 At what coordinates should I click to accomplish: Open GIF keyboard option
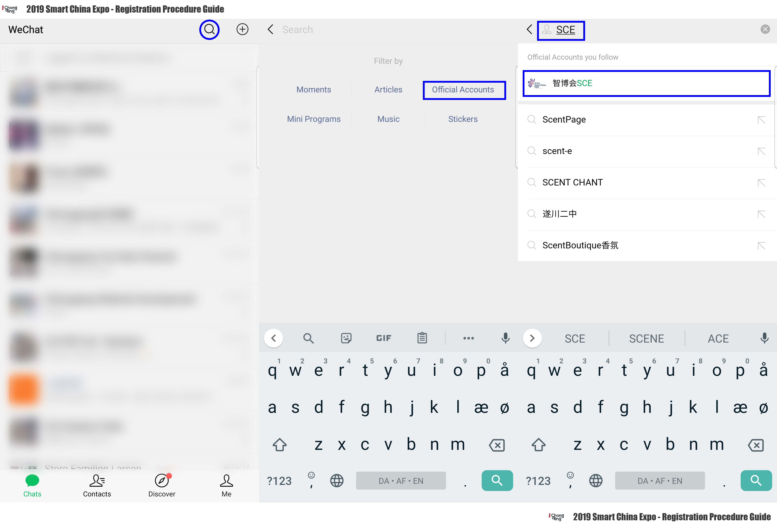383,338
